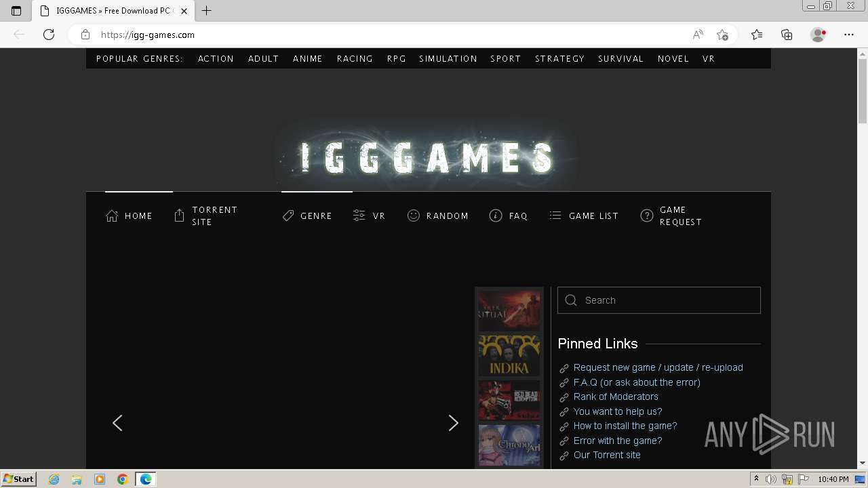Screen dimensions: 868x488
Task: Show hidden tray icons arrow
Action: (x=756, y=479)
